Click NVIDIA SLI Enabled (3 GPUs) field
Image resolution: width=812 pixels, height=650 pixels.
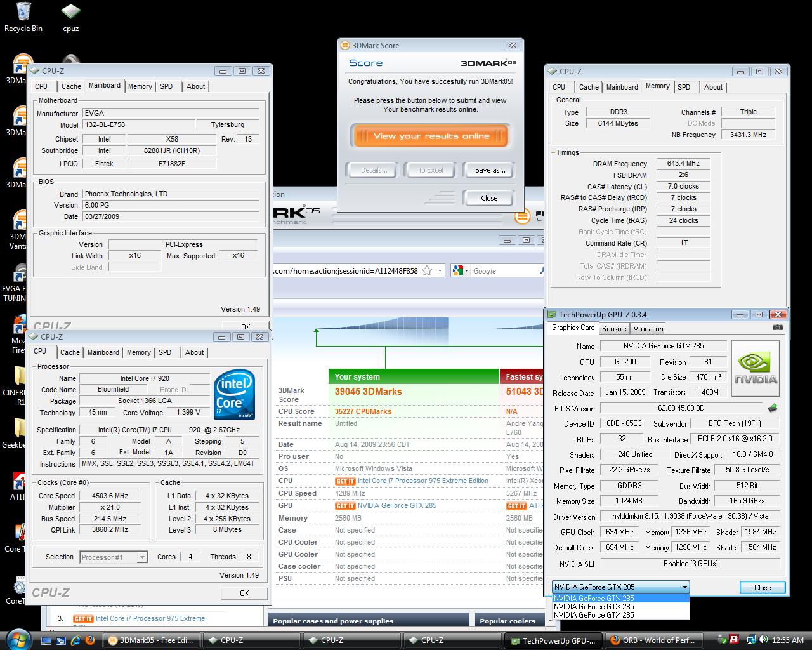690,564
